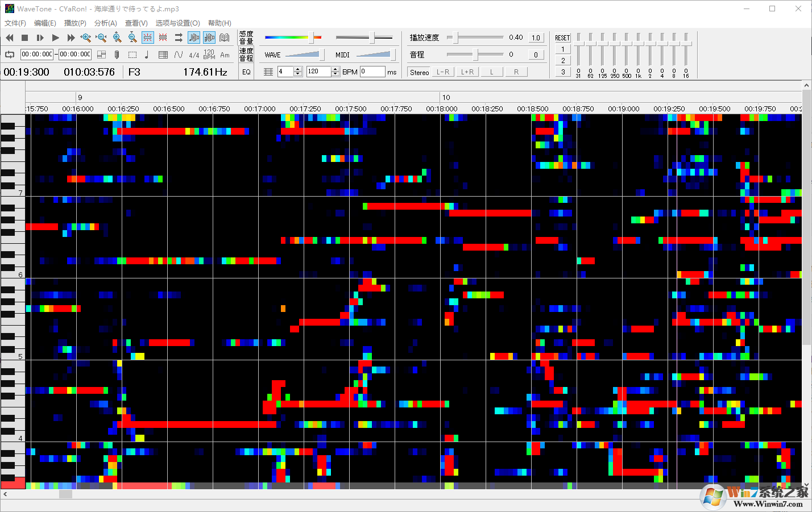Click the Am key setting icon
812x512 pixels.
(x=225, y=55)
